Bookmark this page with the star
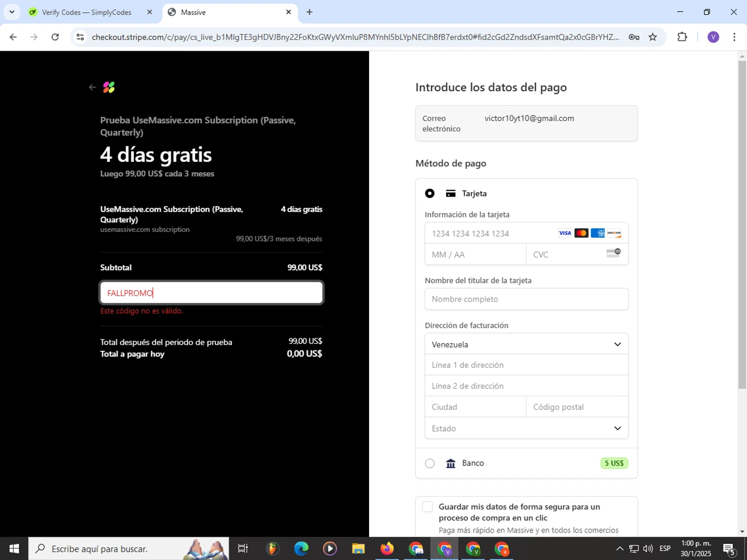This screenshot has width=747, height=560. point(653,37)
